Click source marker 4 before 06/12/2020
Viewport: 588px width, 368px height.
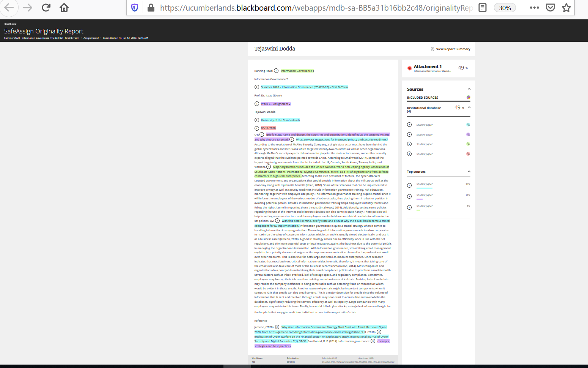pyautogui.click(x=257, y=128)
